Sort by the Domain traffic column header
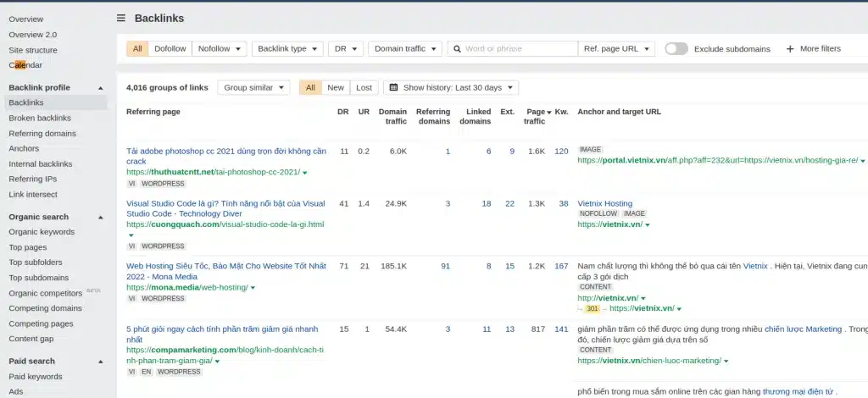The height and width of the screenshot is (398, 868). [392, 116]
